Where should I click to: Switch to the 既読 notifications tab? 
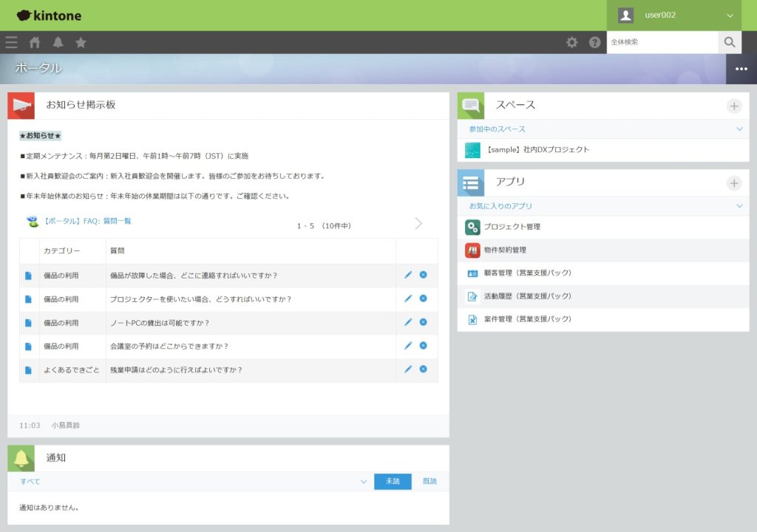[430, 482]
